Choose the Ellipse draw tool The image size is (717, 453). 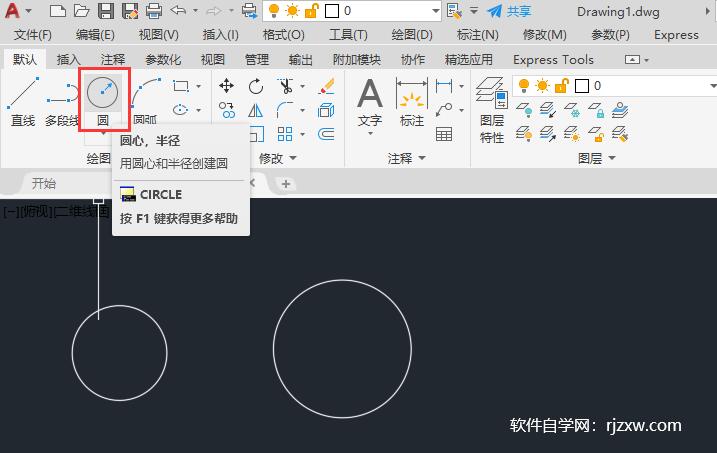click(181, 110)
